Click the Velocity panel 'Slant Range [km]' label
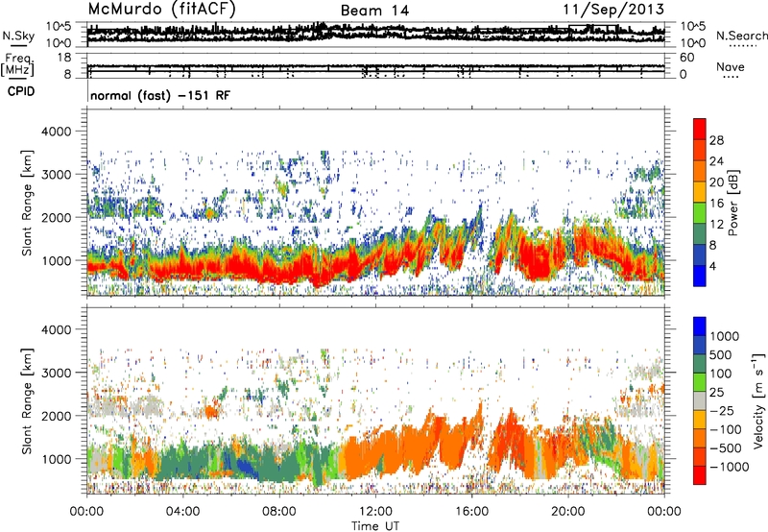This screenshot has width=768, height=532. click(x=27, y=400)
